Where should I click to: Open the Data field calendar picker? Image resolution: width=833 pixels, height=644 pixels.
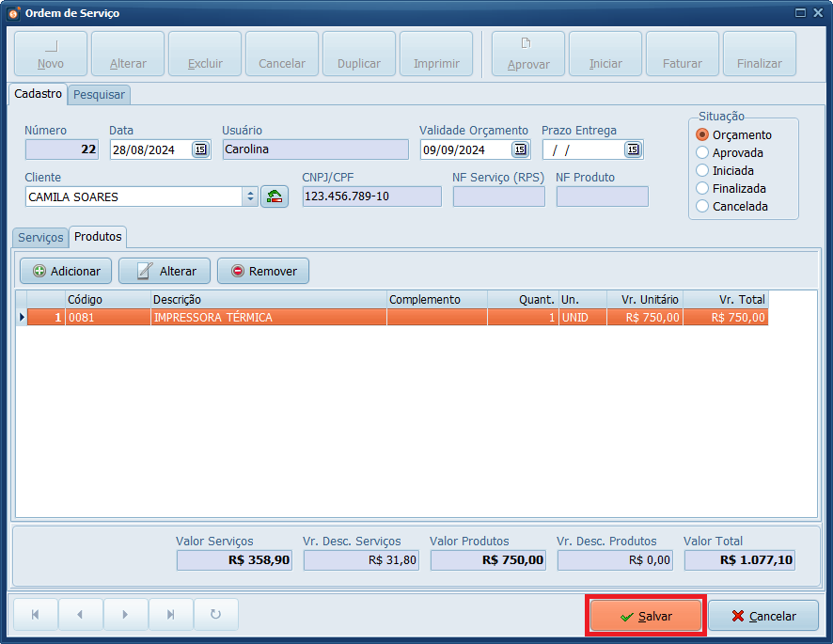pos(200,149)
